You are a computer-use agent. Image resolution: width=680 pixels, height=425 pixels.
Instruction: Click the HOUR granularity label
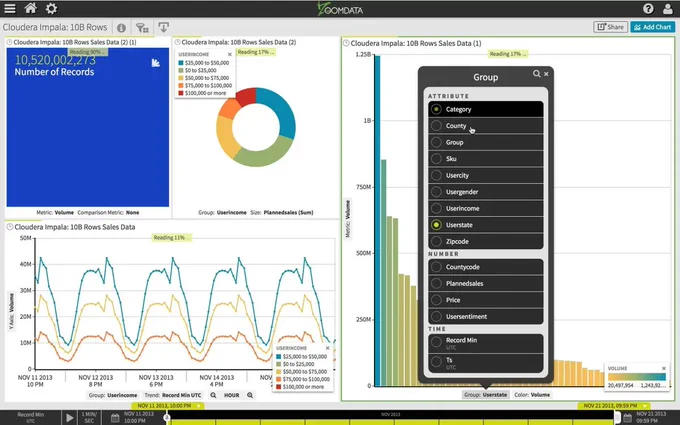pyautogui.click(x=232, y=395)
